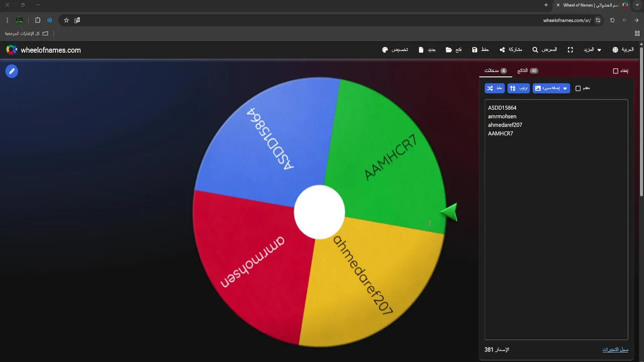Click the wheelofnames.com logo
Screen dimensions: 644x362
coord(43,50)
